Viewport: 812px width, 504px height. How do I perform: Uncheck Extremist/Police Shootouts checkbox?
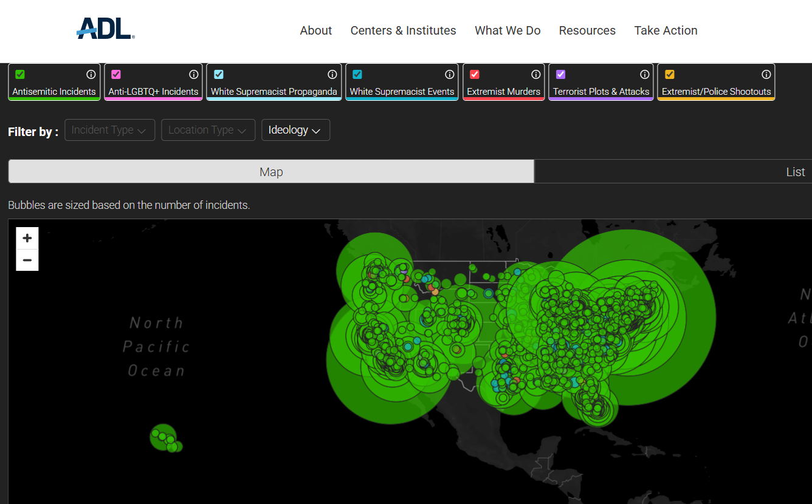pos(670,75)
